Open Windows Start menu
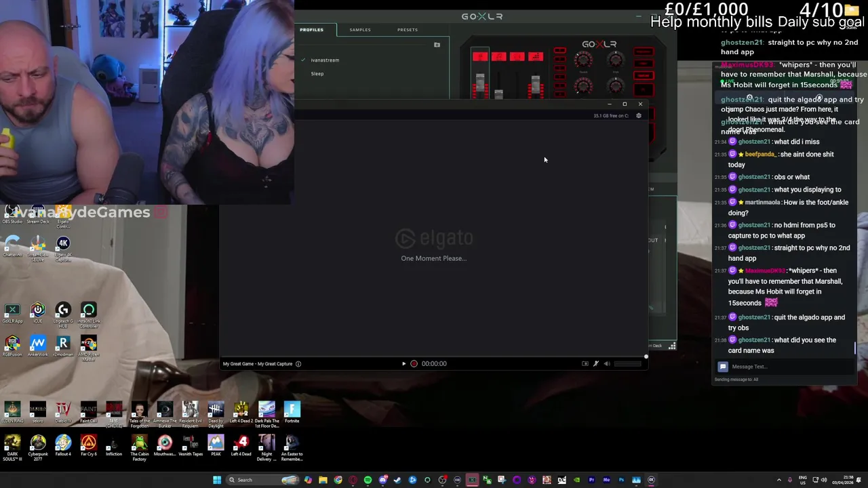 (x=217, y=480)
